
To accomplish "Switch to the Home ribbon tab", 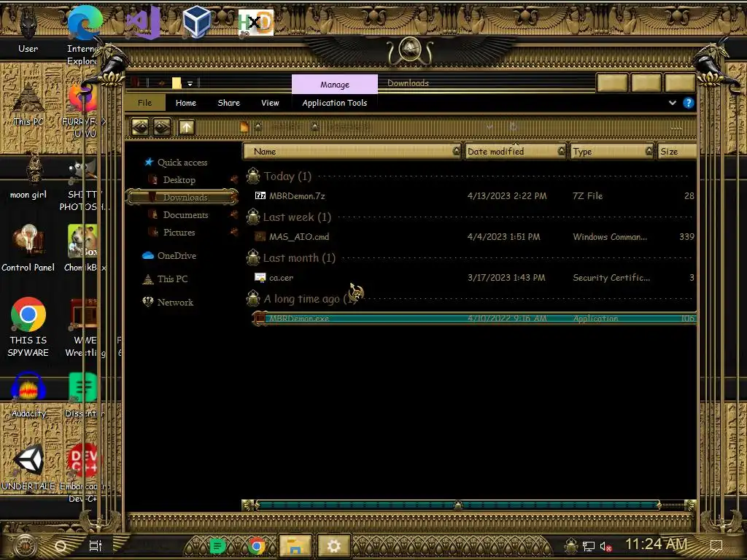I will click(x=186, y=103).
